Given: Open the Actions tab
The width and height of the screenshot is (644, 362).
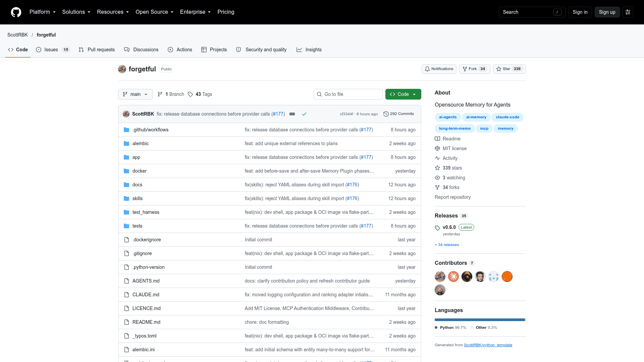Looking at the screenshot, I should pyautogui.click(x=180, y=50).
